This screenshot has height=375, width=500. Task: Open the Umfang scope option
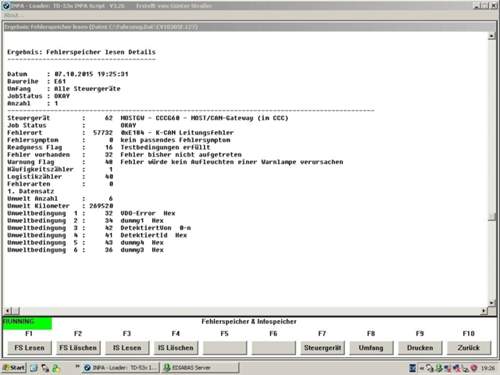[x=371, y=348]
